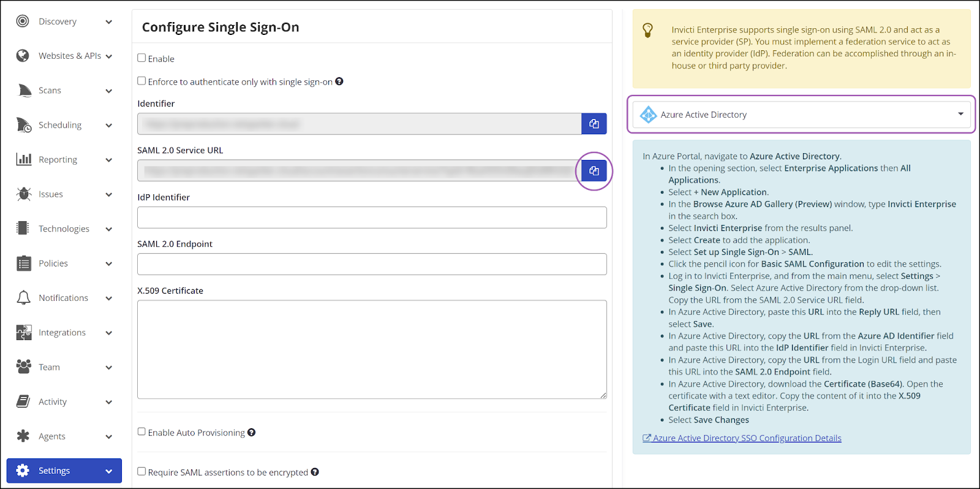Check Require SAML assertions to be encrypted
The image size is (980, 489).
141,471
